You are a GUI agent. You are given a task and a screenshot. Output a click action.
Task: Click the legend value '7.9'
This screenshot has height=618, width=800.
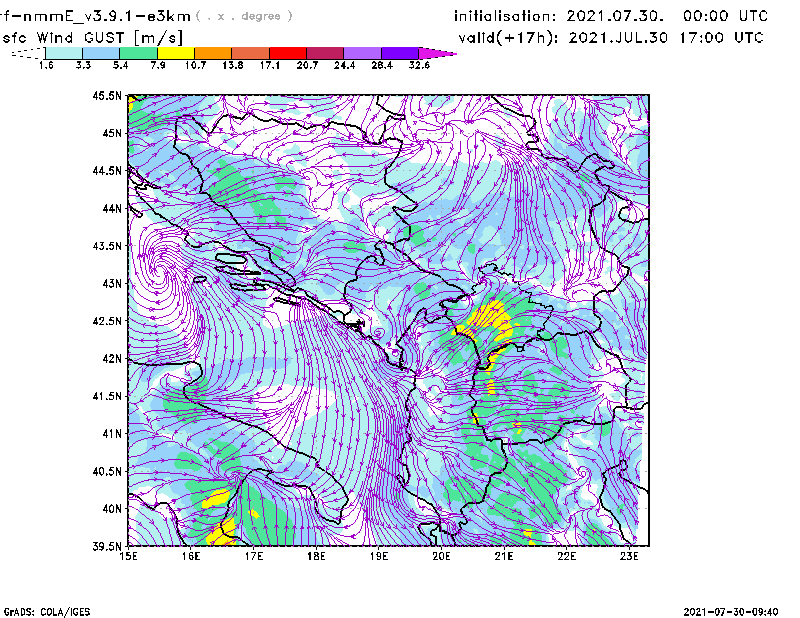click(158, 65)
